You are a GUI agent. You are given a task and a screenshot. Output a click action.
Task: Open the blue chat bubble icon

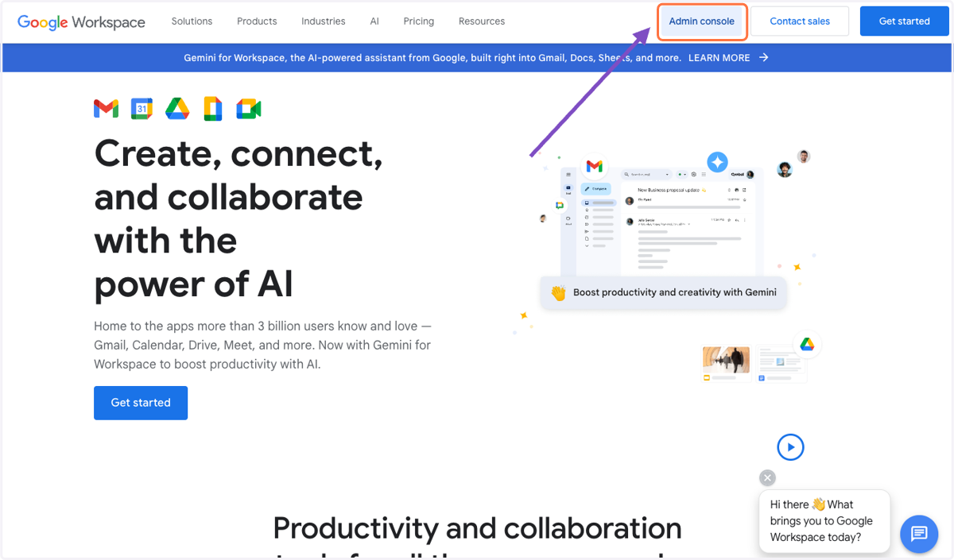tap(919, 533)
